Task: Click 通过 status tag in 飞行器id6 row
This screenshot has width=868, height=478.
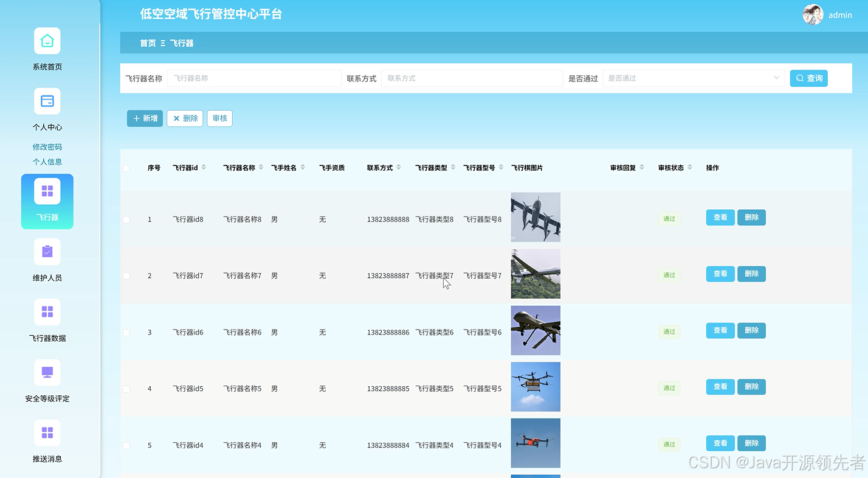Action: coord(669,332)
